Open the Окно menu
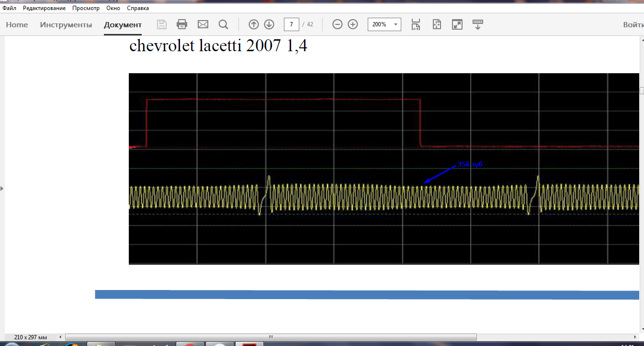The image size is (644, 346). tap(113, 8)
